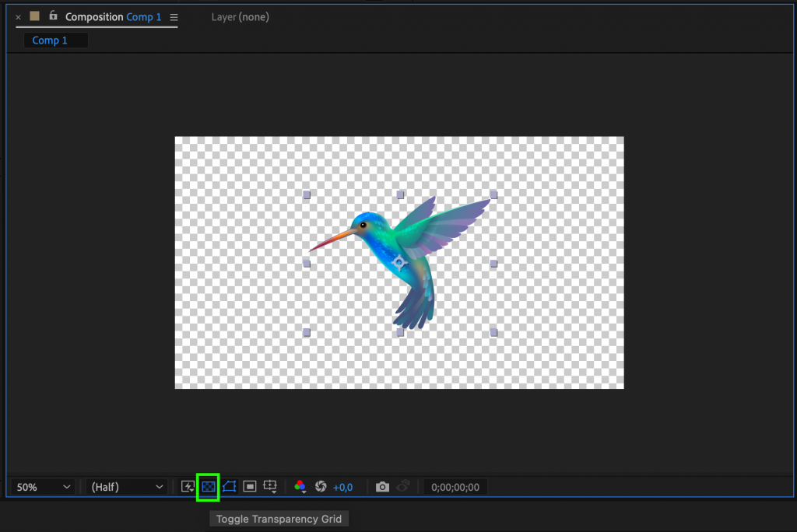Viewport: 797px width, 532px height.
Task: Show Channel and Color Management settings
Action: (x=300, y=486)
